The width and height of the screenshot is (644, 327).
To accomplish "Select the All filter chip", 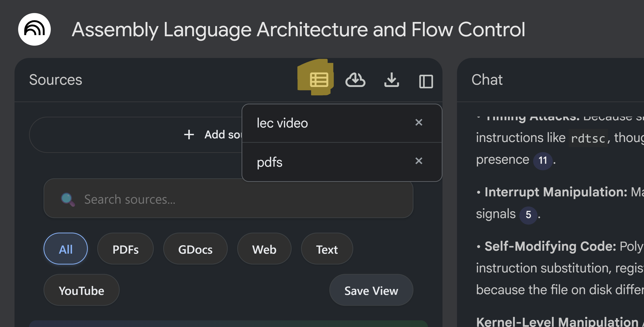I will (x=66, y=249).
